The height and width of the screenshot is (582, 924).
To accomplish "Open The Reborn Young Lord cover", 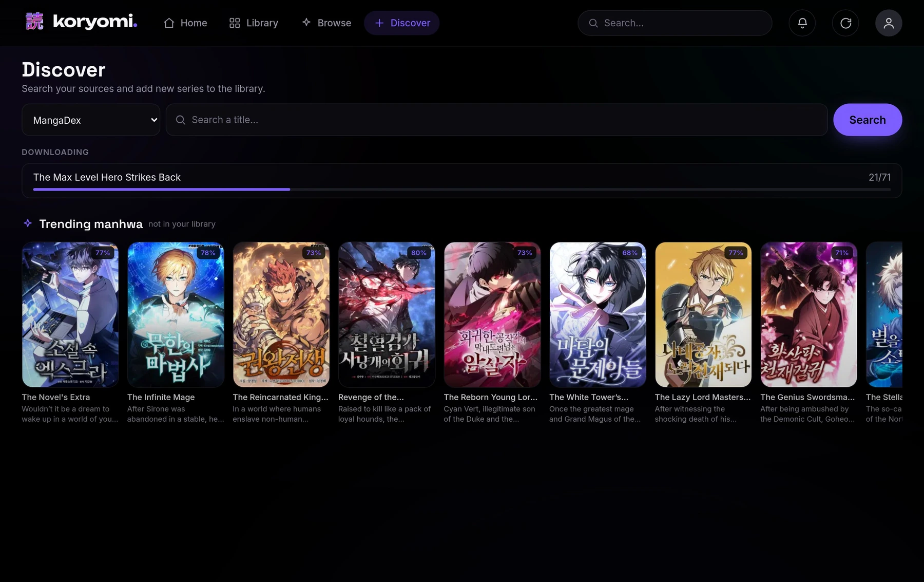I will point(492,314).
